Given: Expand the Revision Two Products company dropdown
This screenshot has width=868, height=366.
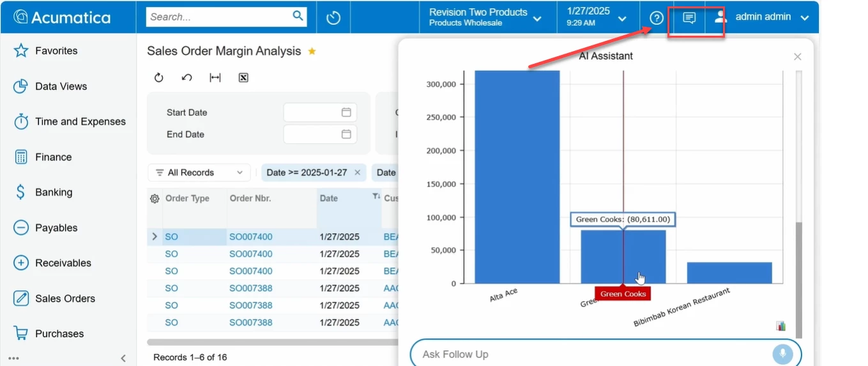Looking at the screenshot, I should 537,19.
